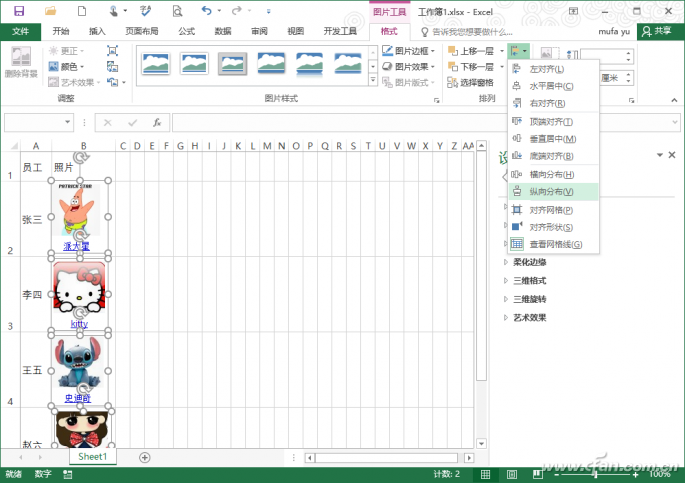Click the Remove Background button

coord(21,62)
